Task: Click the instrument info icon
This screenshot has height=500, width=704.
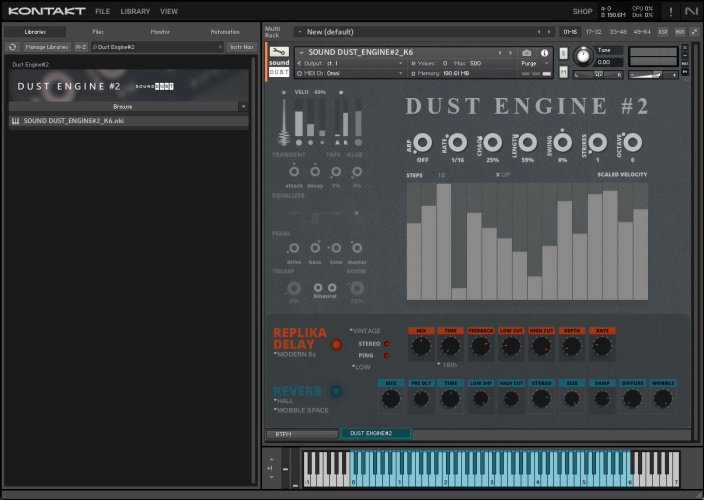Action: pos(545,52)
